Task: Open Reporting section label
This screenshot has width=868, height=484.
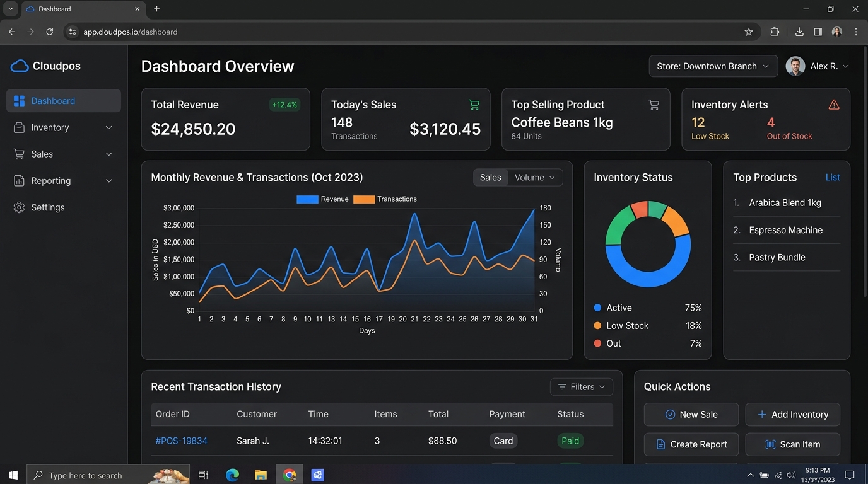Action: [x=51, y=181]
